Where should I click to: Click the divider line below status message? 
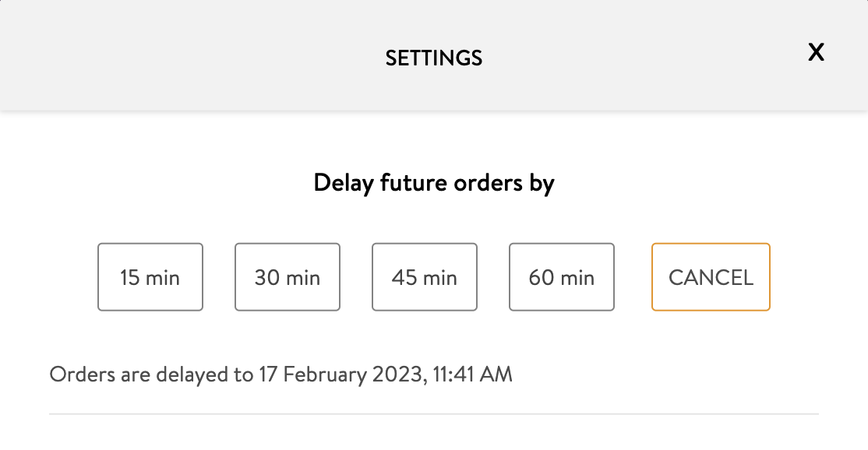pos(434,413)
